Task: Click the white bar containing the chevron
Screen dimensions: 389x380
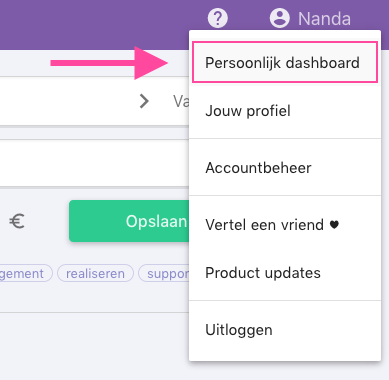Action: click(94, 101)
